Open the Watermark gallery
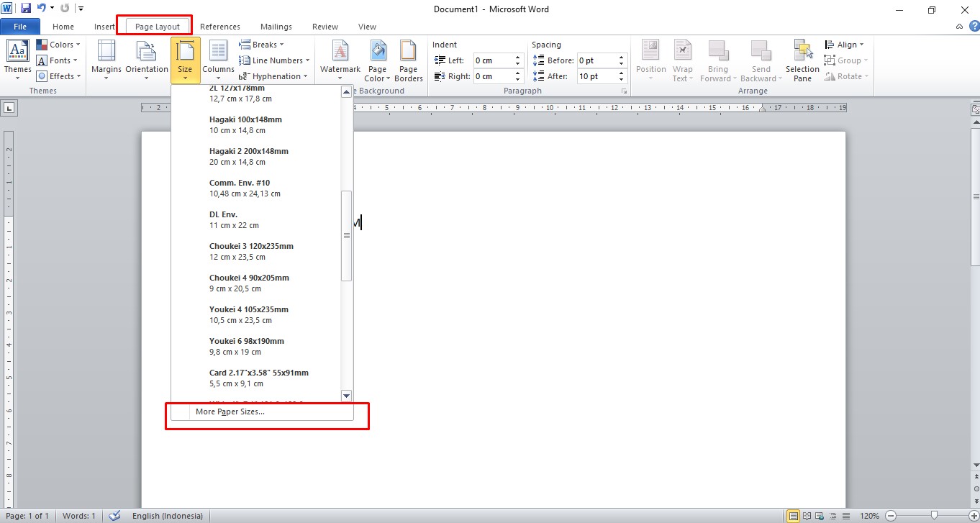Image resolution: width=980 pixels, height=523 pixels. [x=339, y=60]
